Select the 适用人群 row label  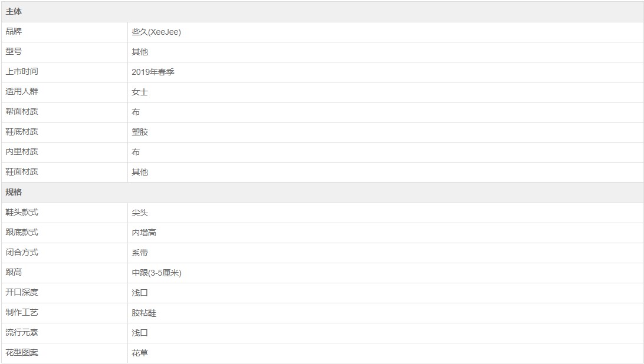pyautogui.click(x=22, y=92)
